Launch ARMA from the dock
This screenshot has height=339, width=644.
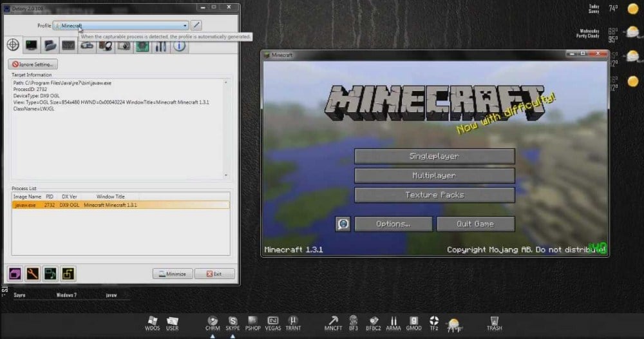(x=393, y=324)
